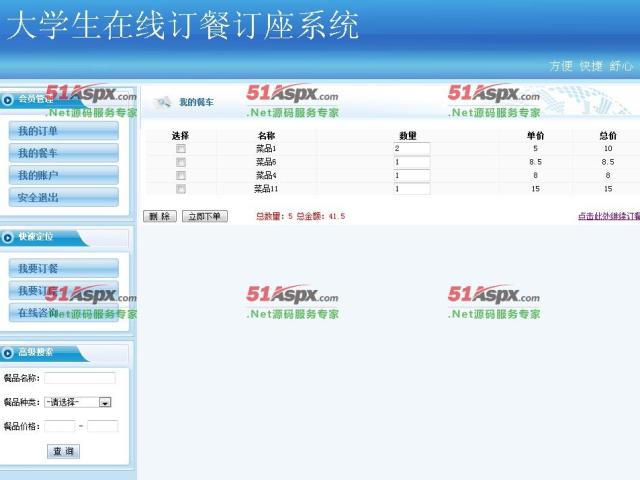Click 立即下单 to place order
The width and height of the screenshot is (640, 480).
[204, 216]
